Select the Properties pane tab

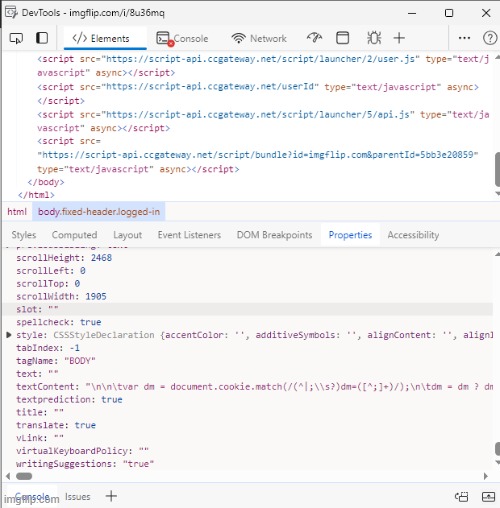350,235
